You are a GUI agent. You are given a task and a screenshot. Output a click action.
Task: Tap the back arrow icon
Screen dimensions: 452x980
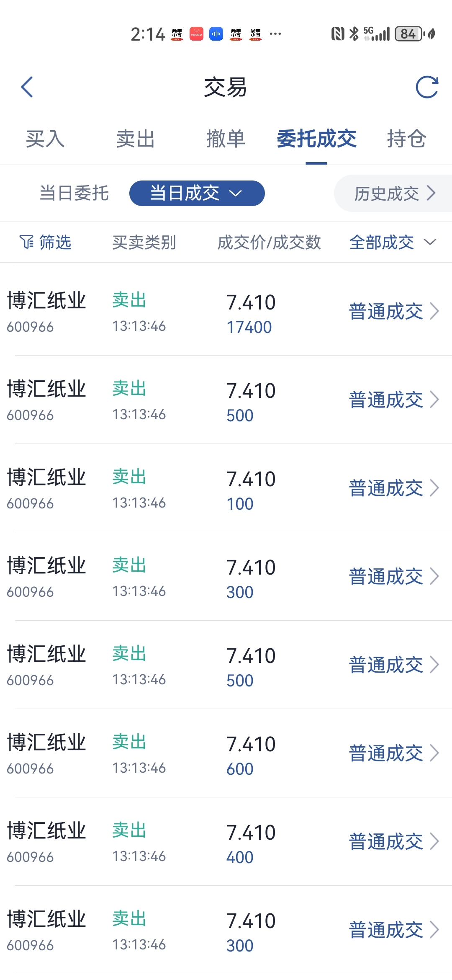pyautogui.click(x=27, y=87)
